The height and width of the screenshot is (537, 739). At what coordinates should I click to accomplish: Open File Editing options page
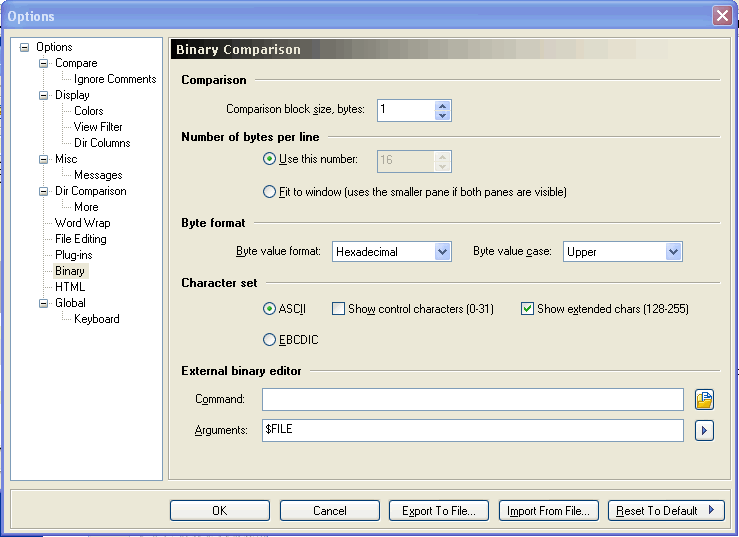pyautogui.click(x=81, y=239)
